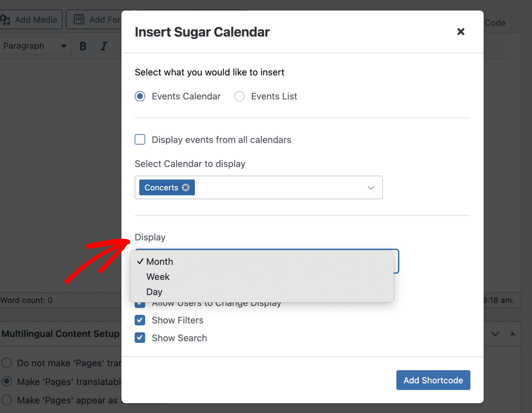Click the Add Shortcode button
532x413 pixels.
point(433,380)
